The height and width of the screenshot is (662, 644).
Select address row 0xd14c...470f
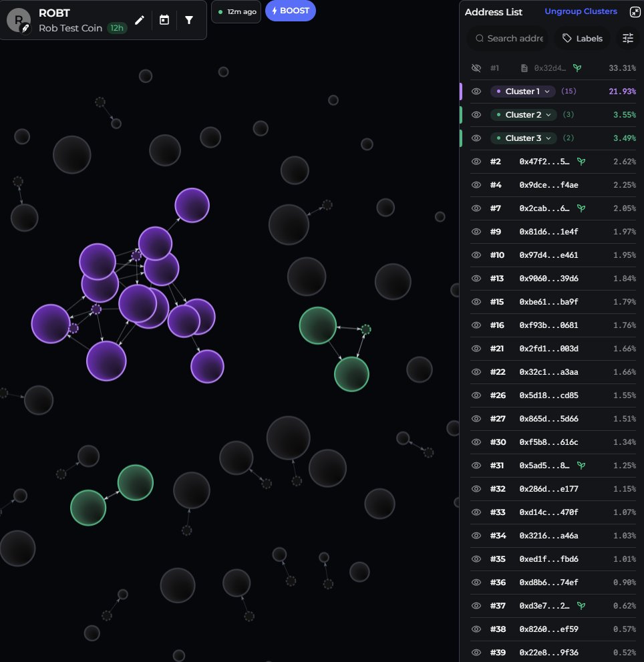click(552, 512)
